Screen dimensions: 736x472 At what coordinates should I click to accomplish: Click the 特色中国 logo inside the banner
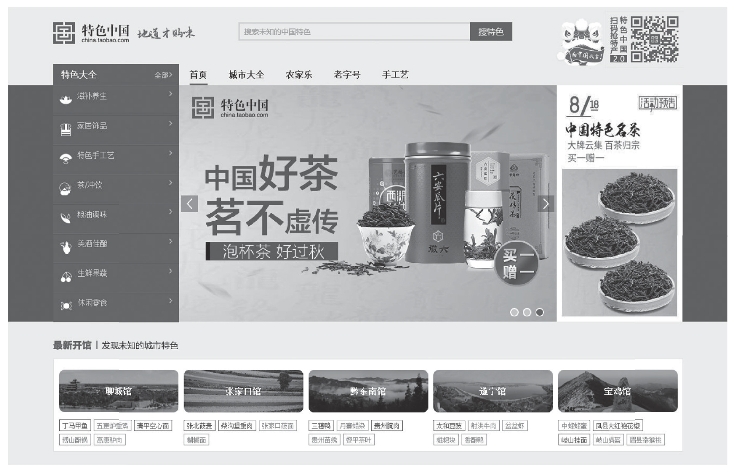(x=230, y=108)
